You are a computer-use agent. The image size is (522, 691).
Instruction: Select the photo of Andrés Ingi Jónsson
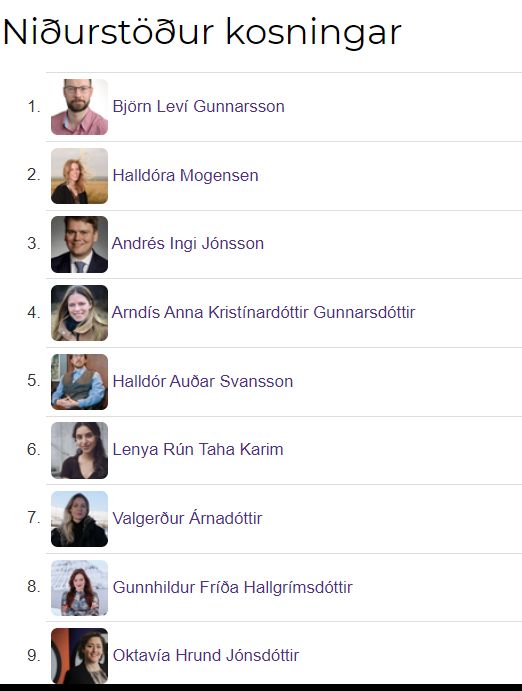[x=79, y=244]
